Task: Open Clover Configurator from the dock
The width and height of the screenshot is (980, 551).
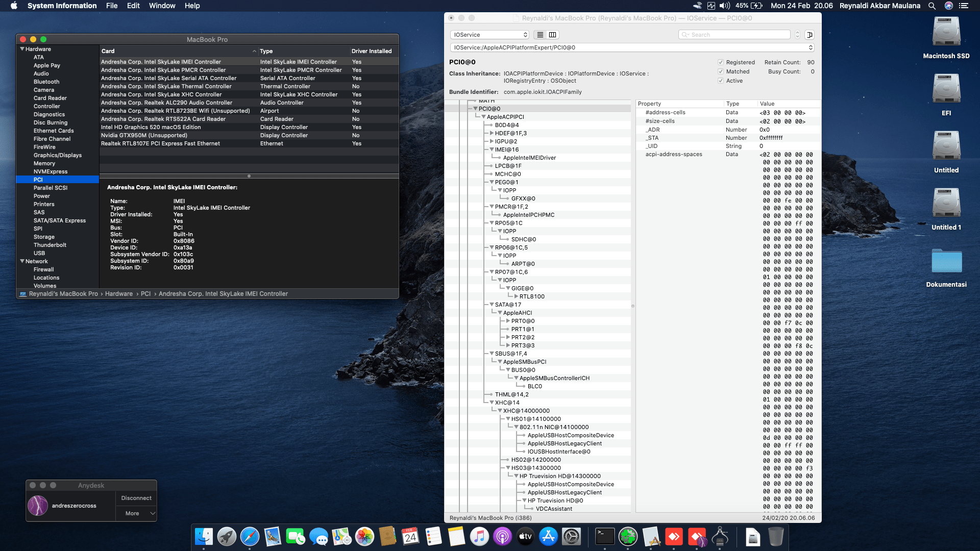Action: pos(628,537)
